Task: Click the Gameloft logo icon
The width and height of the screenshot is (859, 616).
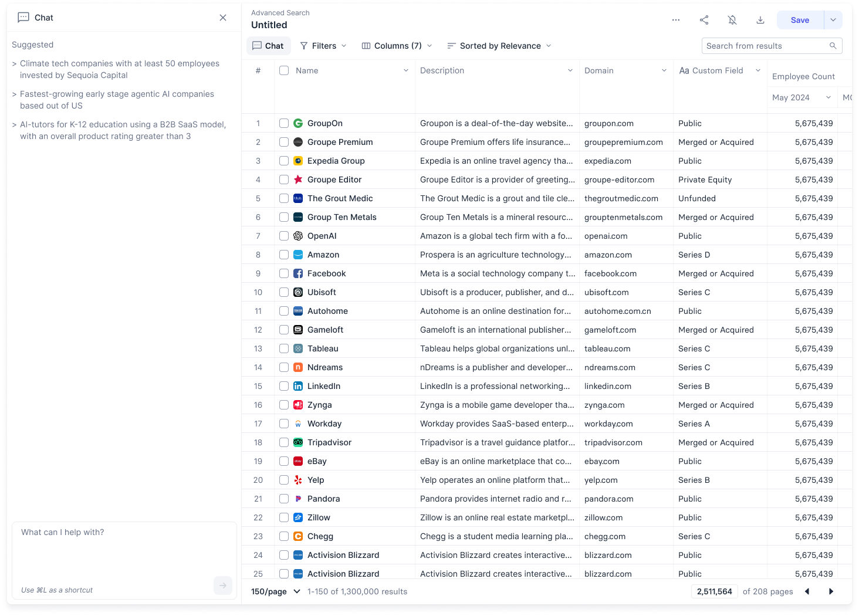Action: point(298,330)
